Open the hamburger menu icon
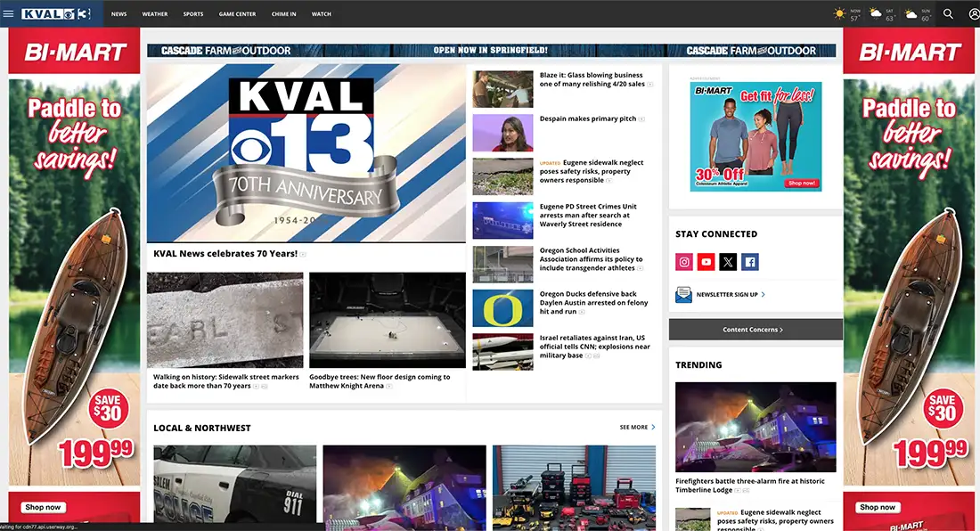This screenshot has width=980, height=531. (x=8, y=13)
